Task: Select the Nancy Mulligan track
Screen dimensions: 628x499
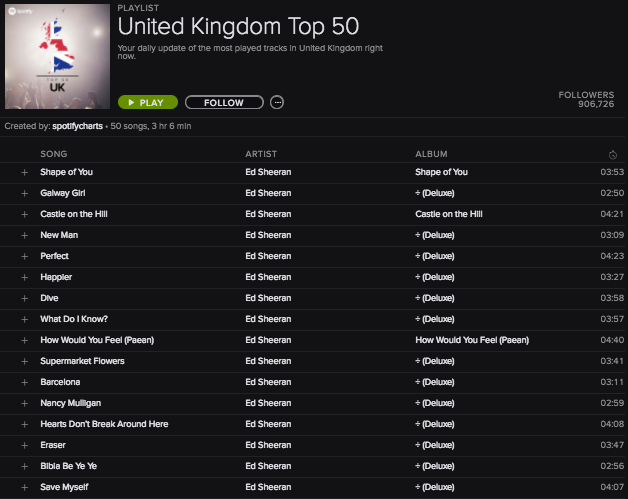Action: pos(312,403)
